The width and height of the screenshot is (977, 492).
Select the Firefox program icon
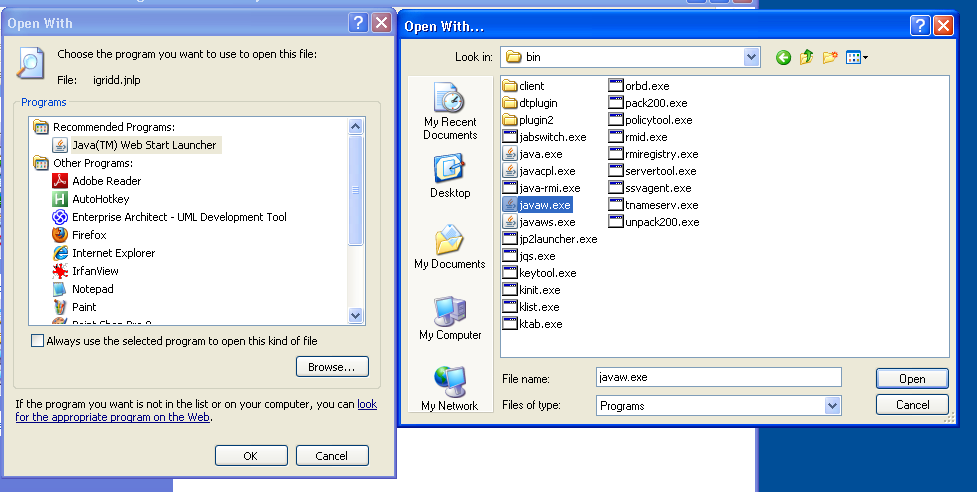60,235
